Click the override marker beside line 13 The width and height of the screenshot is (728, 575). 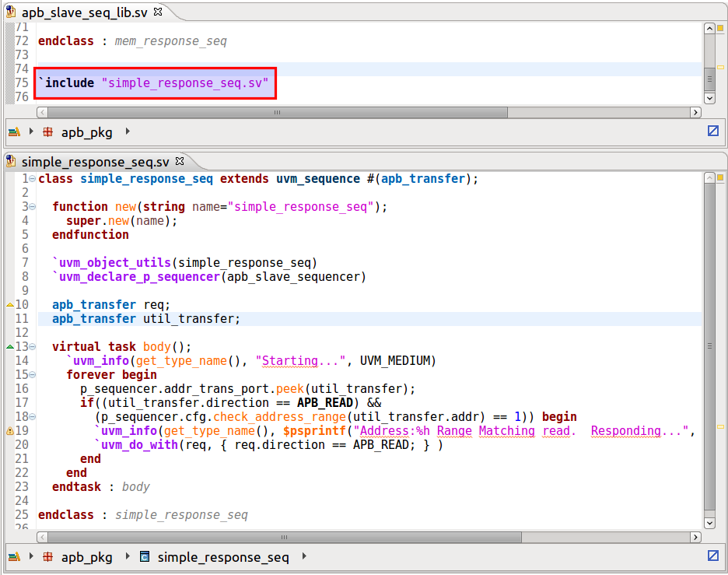(10, 346)
